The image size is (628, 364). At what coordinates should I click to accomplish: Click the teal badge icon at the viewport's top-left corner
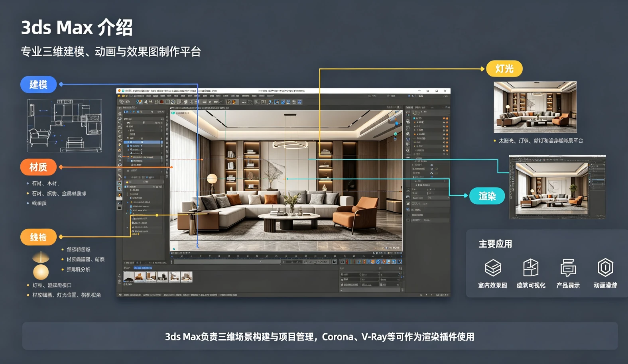tap(173, 113)
